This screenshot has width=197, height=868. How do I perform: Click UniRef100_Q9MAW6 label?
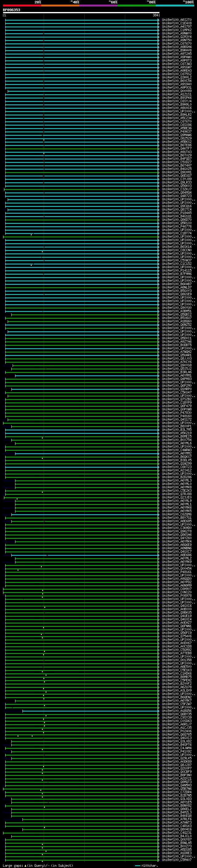177,135
